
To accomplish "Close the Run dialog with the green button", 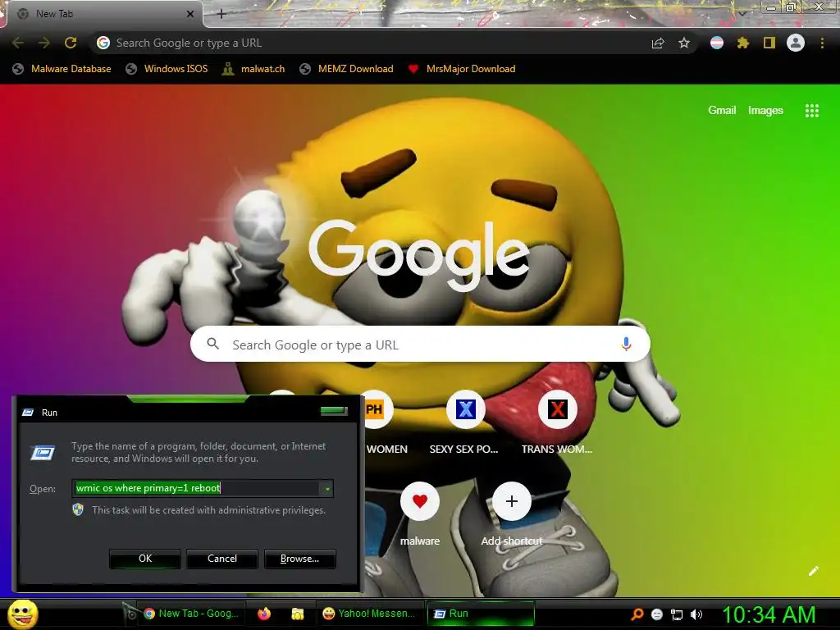I will (334, 412).
